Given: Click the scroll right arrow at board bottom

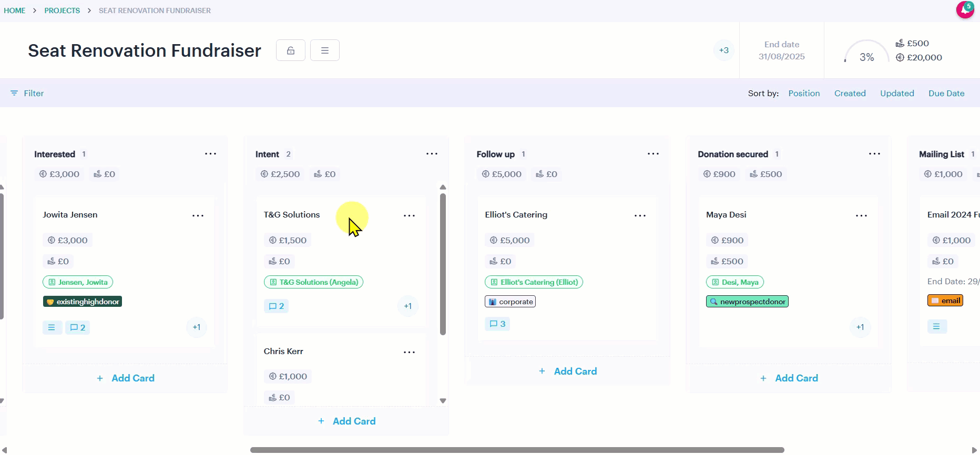Looking at the screenshot, I should (974, 450).
